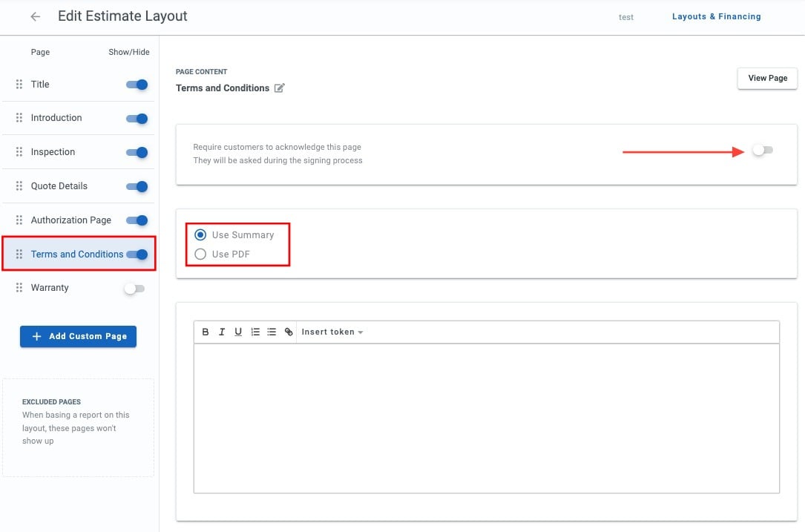Grab the drag handle next to Warranty
The image size is (805, 532).
[x=18, y=288]
